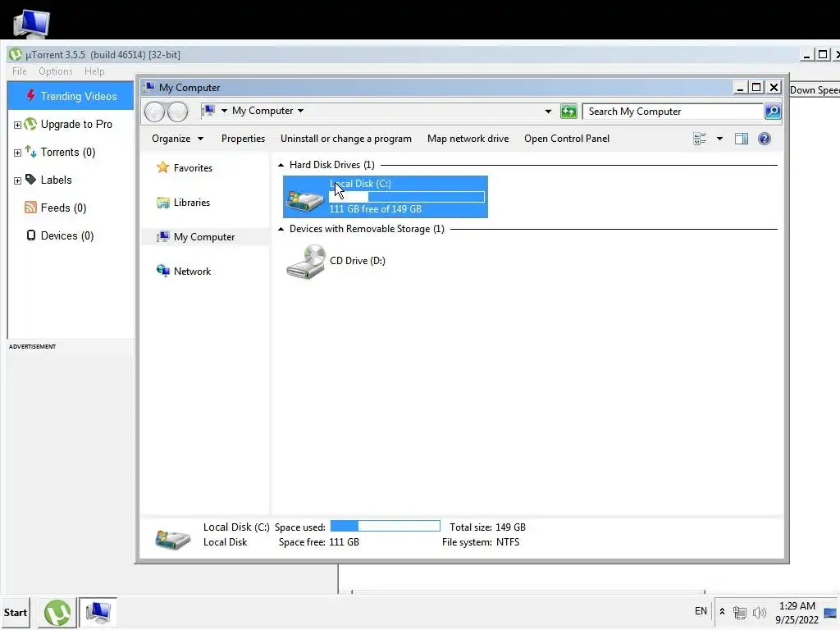Click the computer icon in the address bar
This screenshot has height=630, width=840.
point(208,111)
